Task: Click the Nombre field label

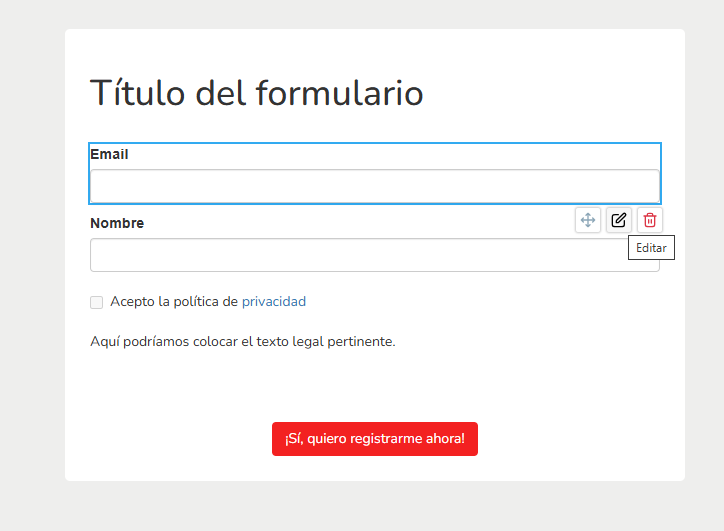Action: pyautogui.click(x=117, y=223)
